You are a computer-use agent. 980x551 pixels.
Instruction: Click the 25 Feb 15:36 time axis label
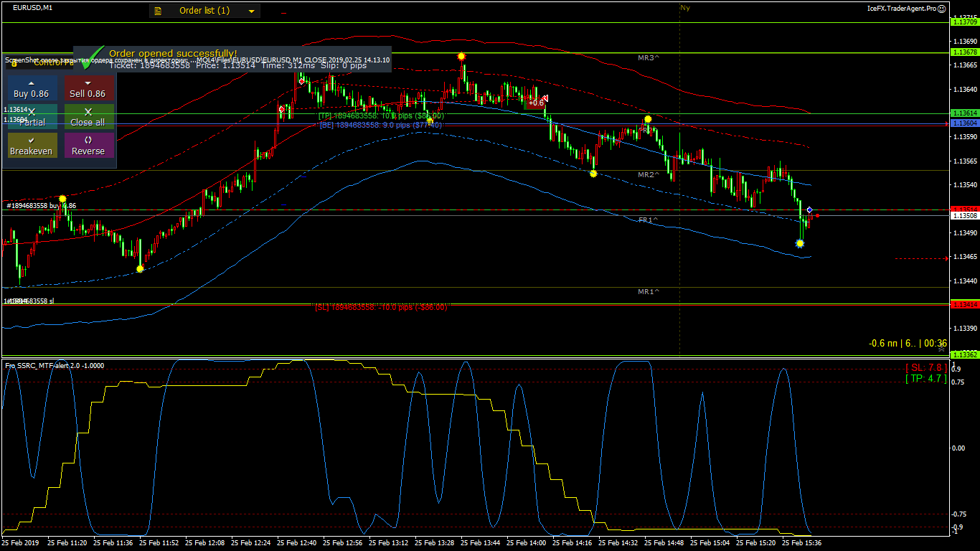click(x=801, y=543)
